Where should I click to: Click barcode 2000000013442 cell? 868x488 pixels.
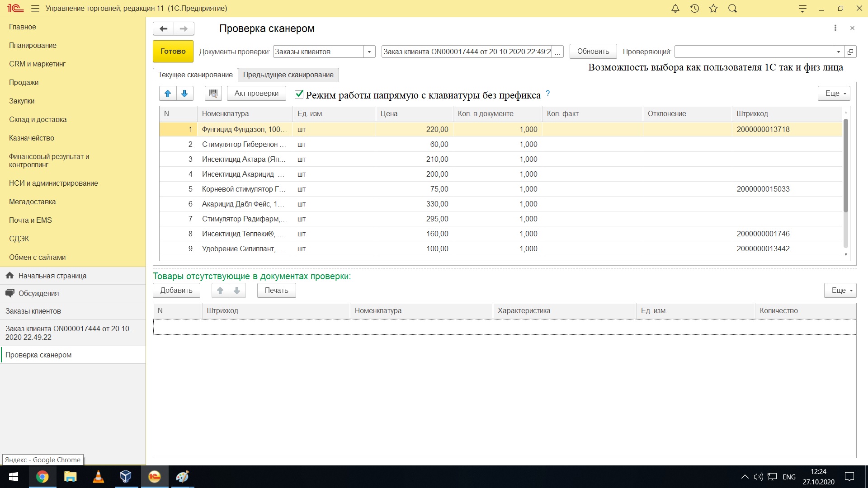pos(787,249)
